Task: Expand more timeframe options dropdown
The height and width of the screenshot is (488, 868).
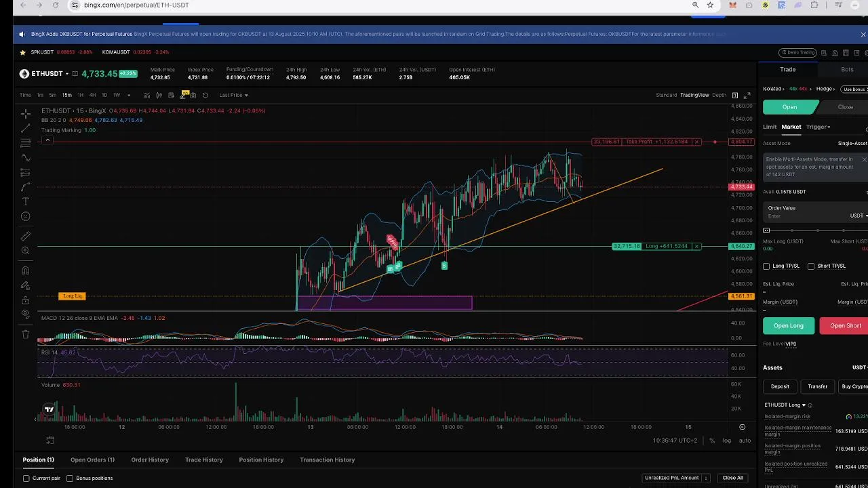Action: [129, 95]
